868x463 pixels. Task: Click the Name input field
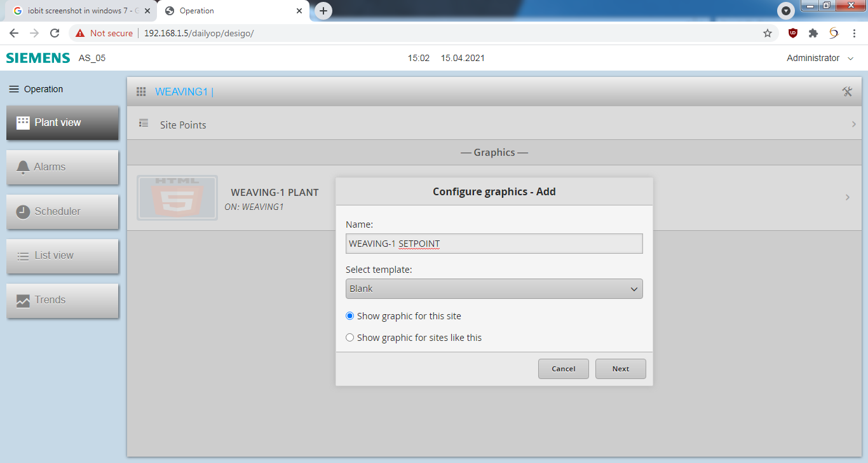coord(494,244)
